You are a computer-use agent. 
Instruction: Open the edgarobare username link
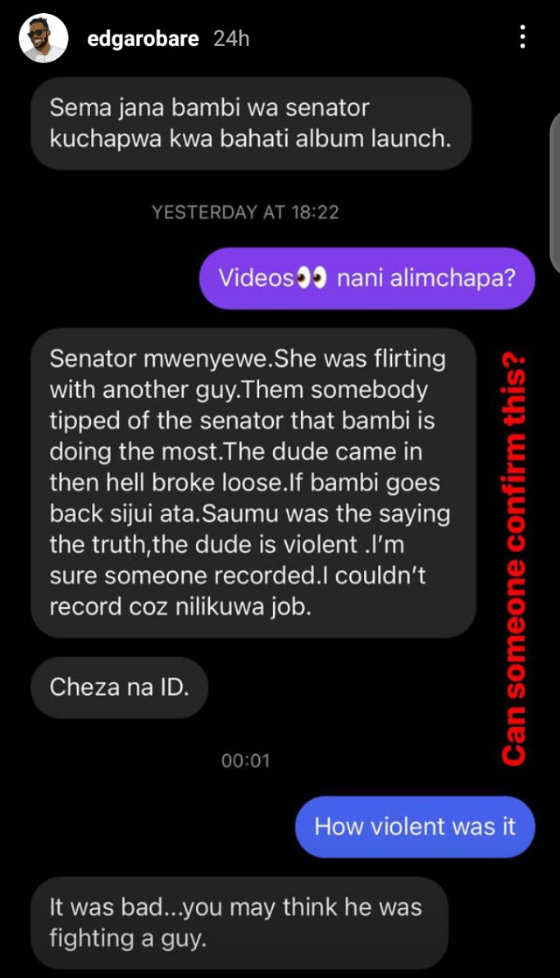click(x=143, y=39)
